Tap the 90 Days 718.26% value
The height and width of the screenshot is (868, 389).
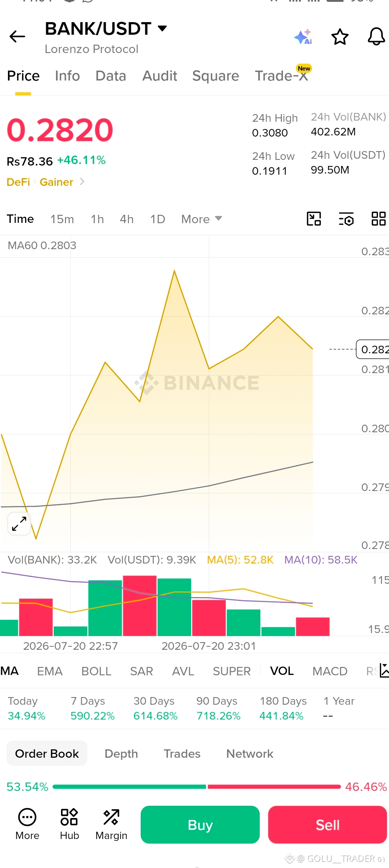[x=219, y=716]
